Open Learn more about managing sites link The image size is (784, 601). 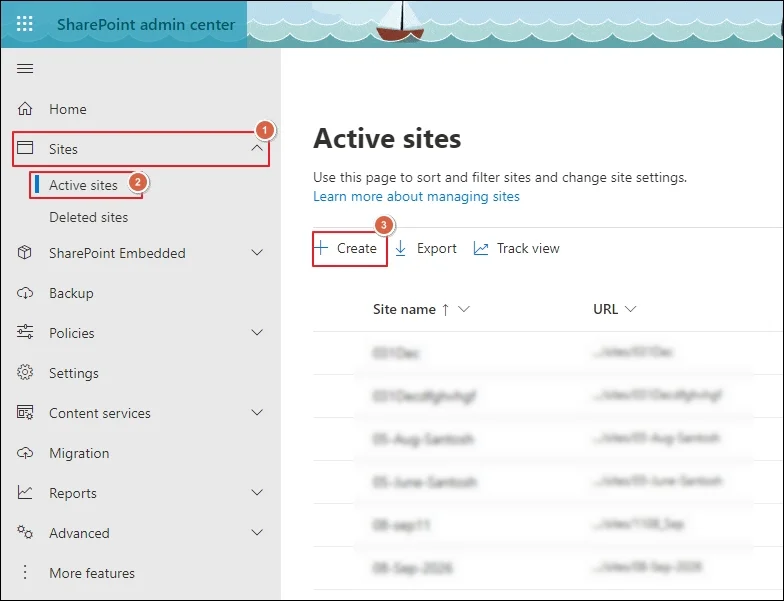[x=416, y=196]
